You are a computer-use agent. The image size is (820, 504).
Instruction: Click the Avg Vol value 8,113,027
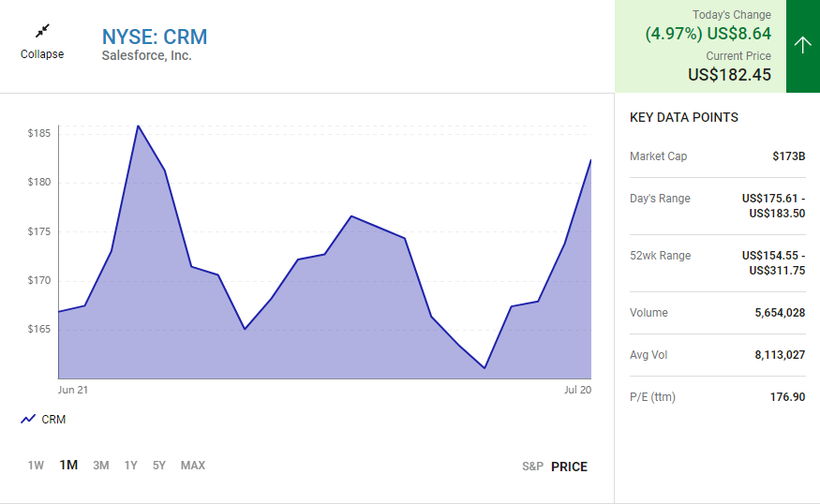coord(780,355)
